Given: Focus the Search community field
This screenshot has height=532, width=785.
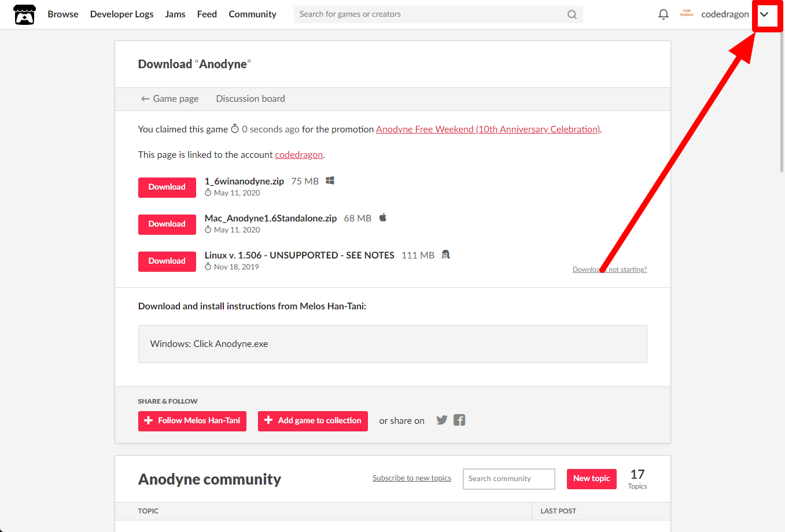Looking at the screenshot, I should pos(509,479).
